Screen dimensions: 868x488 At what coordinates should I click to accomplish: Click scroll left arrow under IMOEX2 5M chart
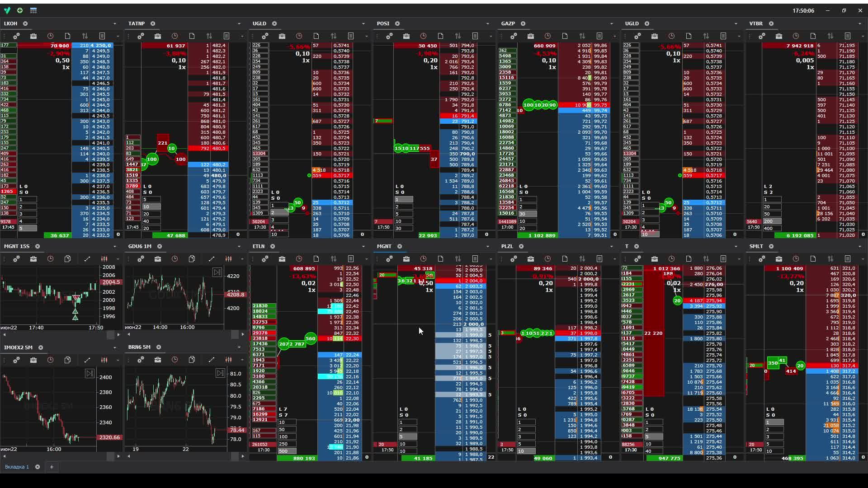5,456
